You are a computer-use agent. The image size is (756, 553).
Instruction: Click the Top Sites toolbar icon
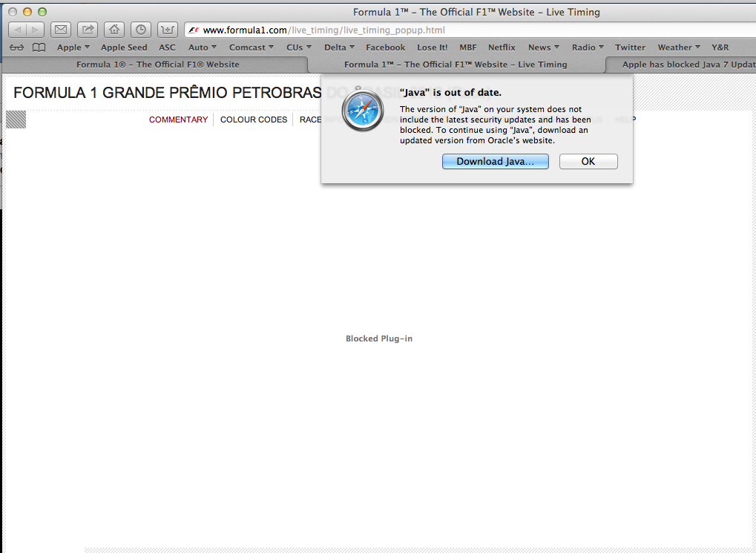168,30
